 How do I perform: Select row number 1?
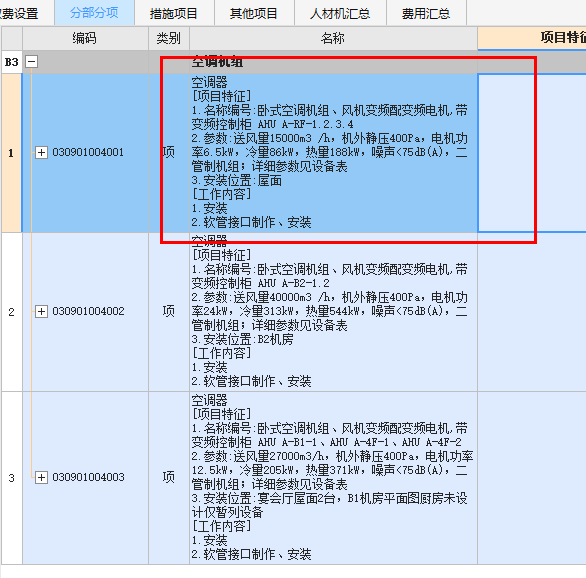pos(11,153)
